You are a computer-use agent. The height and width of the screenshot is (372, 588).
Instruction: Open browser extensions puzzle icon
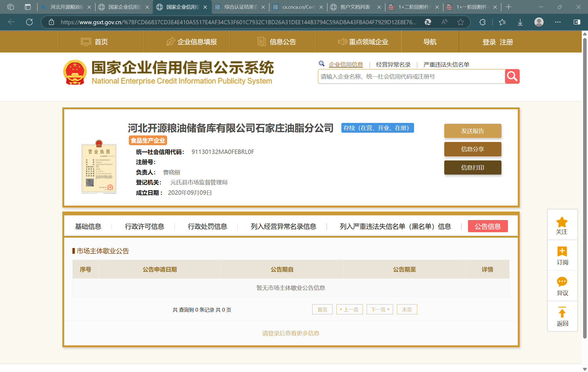coord(482,22)
